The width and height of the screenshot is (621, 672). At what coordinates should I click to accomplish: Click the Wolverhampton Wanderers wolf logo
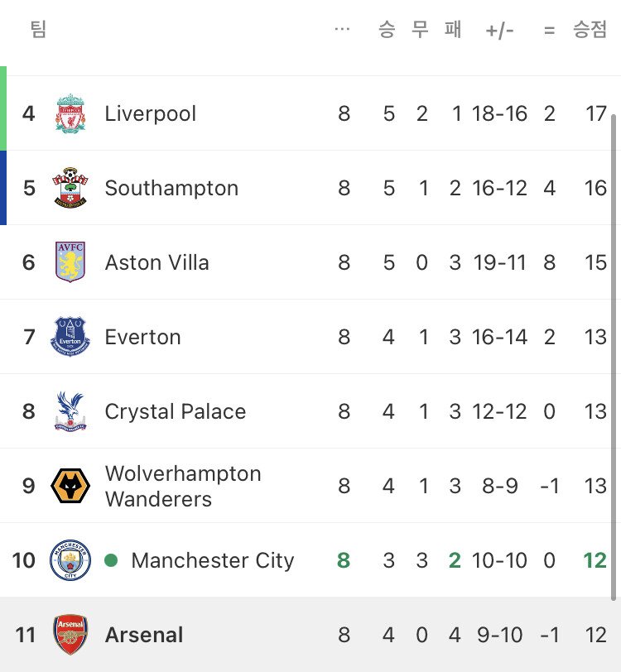[x=70, y=486]
